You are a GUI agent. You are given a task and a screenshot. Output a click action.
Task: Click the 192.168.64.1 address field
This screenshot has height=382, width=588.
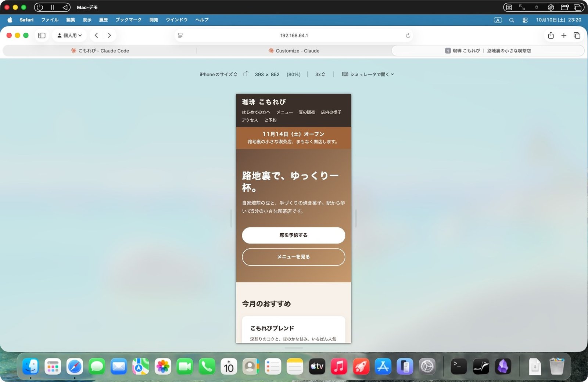click(x=294, y=36)
